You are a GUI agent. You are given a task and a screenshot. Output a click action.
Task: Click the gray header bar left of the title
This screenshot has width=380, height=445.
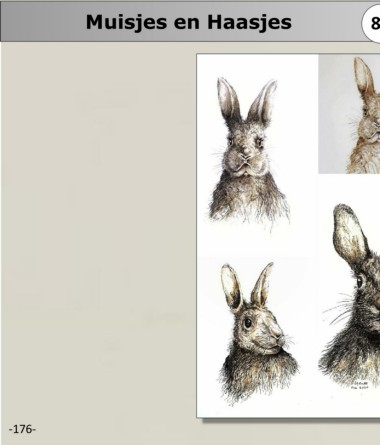(43, 23)
